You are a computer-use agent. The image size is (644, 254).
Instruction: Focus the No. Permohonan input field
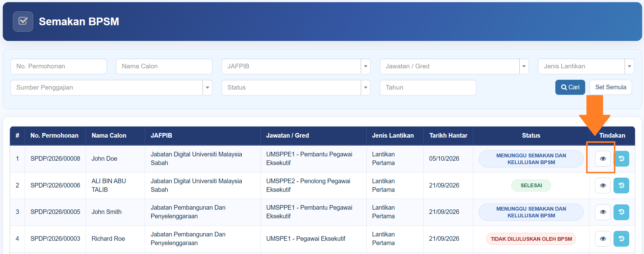(x=58, y=66)
